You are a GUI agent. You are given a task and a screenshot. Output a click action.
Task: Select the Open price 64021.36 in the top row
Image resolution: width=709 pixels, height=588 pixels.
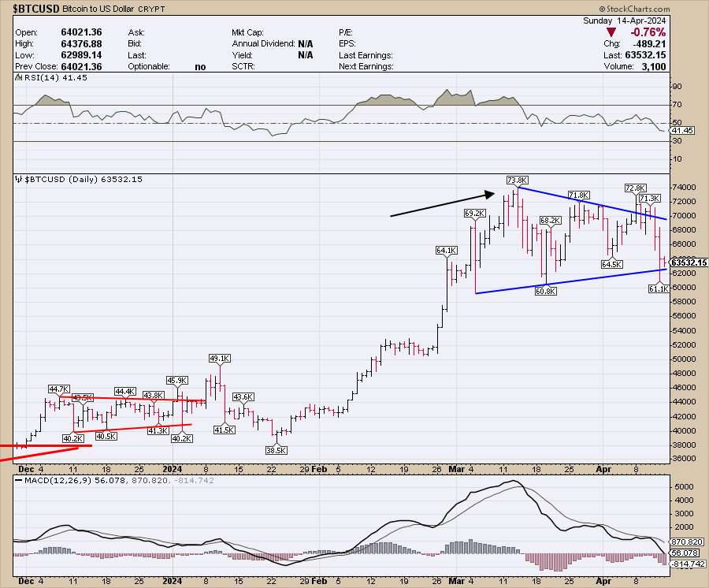[x=81, y=32]
